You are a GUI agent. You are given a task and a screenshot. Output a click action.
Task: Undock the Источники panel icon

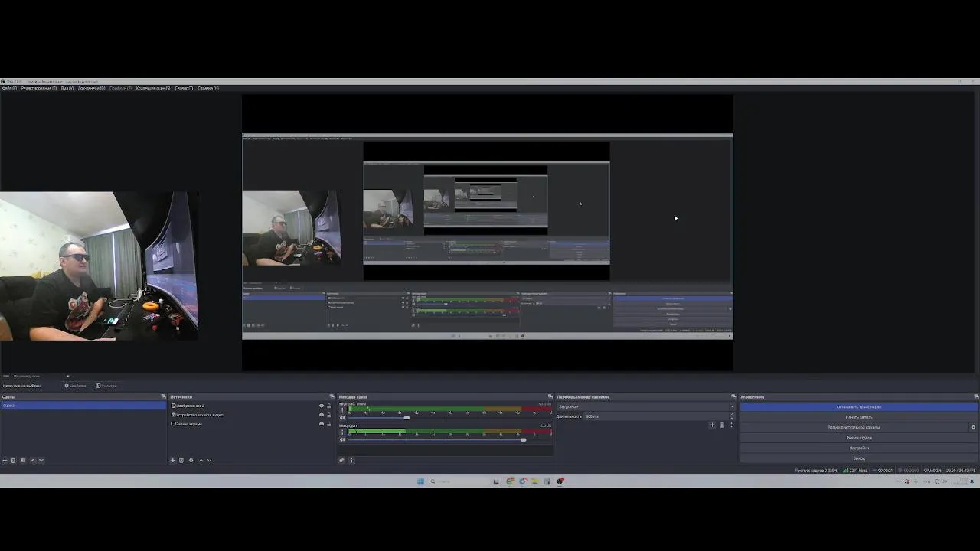[332, 396]
